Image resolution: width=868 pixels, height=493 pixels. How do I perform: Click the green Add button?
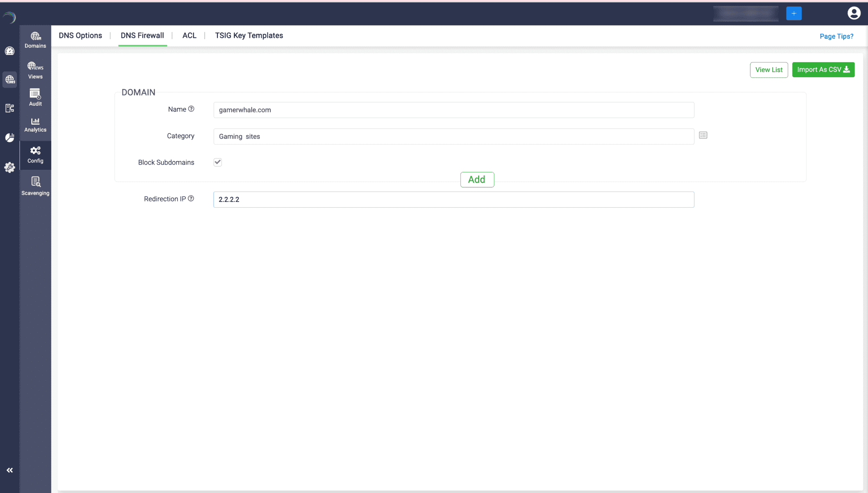click(x=477, y=179)
